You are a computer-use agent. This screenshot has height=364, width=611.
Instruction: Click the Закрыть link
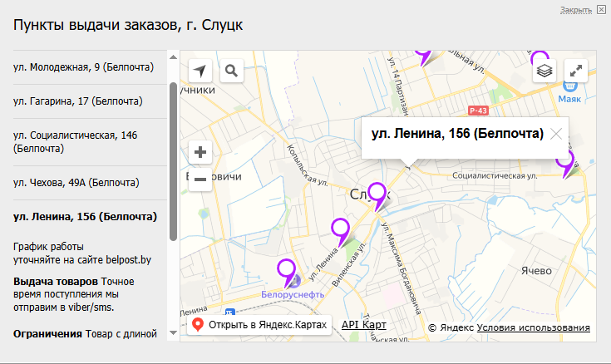coord(576,10)
